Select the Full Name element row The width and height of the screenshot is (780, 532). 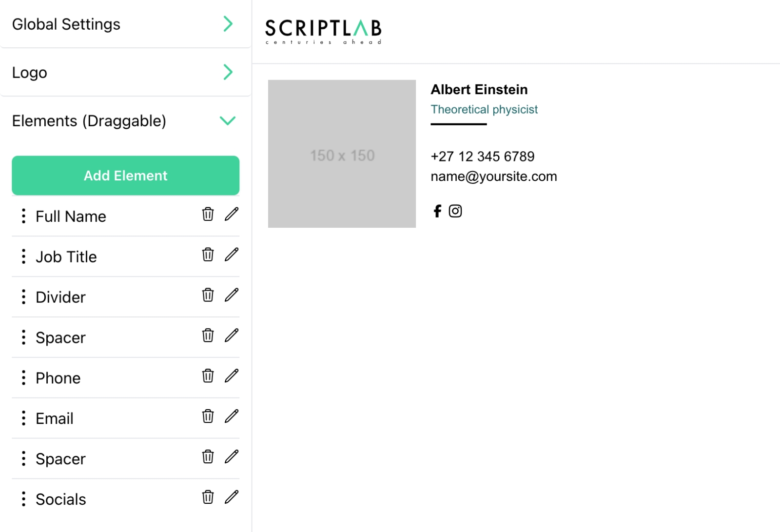coord(71,216)
